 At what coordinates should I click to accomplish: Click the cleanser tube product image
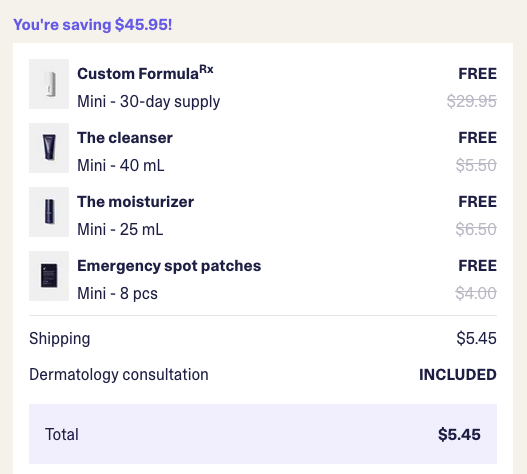(x=49, y=148)
